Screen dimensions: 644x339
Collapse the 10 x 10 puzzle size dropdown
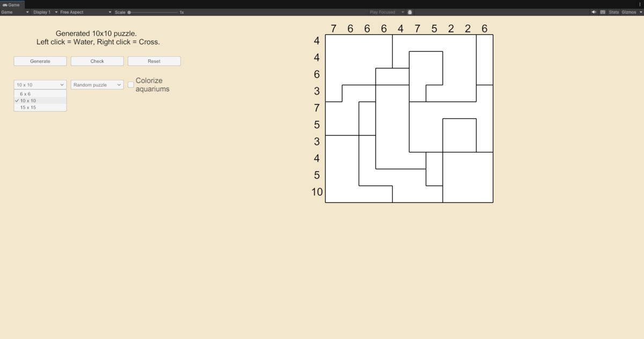coord(40,85)
